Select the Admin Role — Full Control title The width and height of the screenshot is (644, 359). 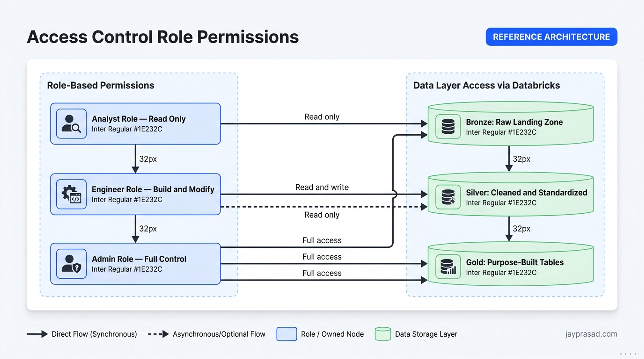coord(139,259)
